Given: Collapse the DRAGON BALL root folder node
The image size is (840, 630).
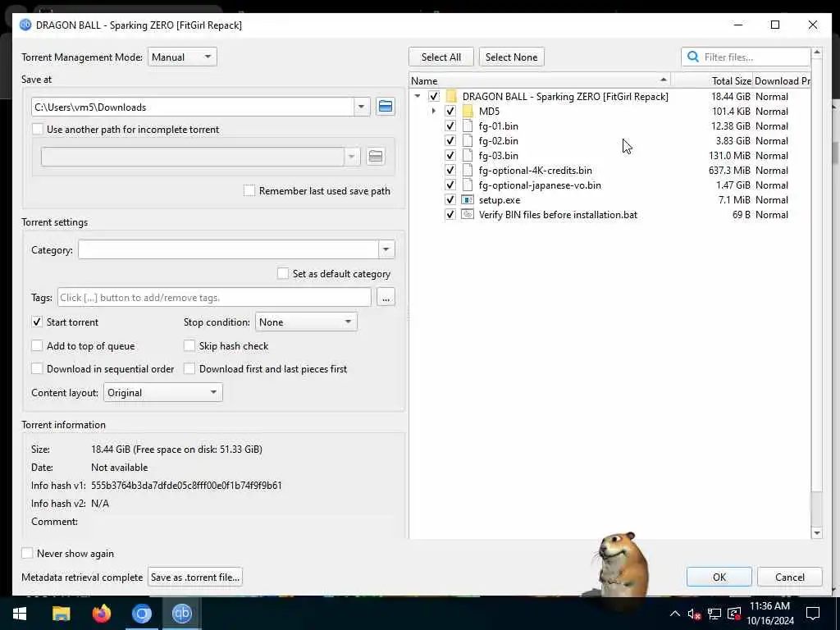Looking at the screenshot, I should [418, 97].
